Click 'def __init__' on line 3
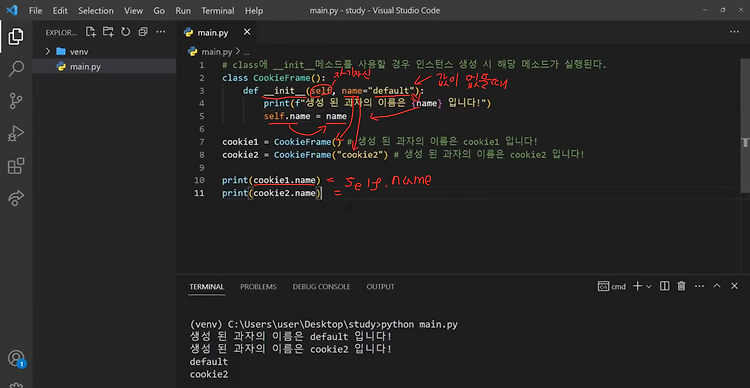 tap(274, 91)
